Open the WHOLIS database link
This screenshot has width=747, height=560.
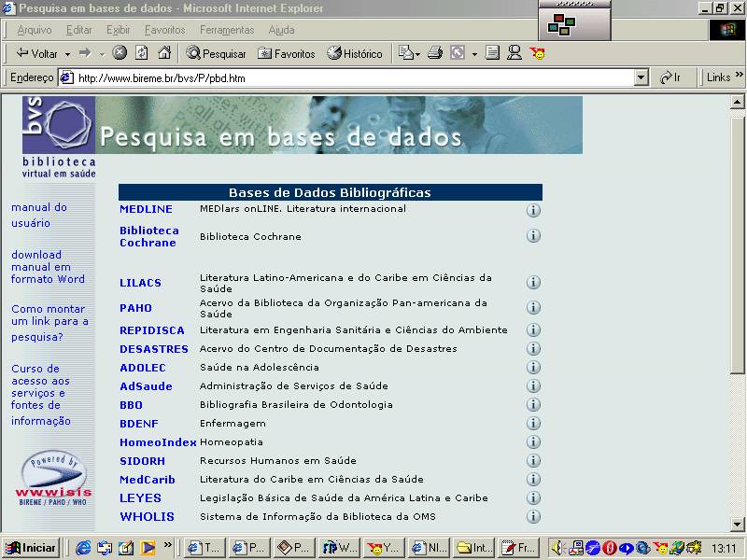(x=147, y=517)
